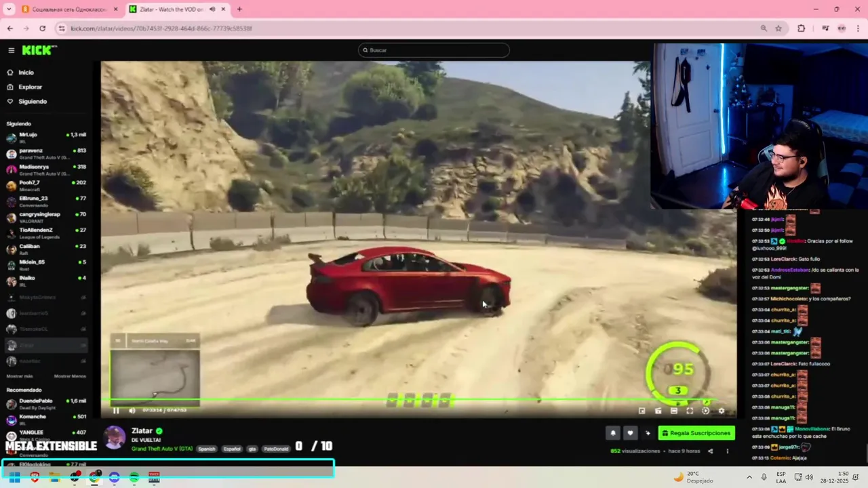Toggle channel notifications bell
The image size is (868, 488).
tap(613, 433)
